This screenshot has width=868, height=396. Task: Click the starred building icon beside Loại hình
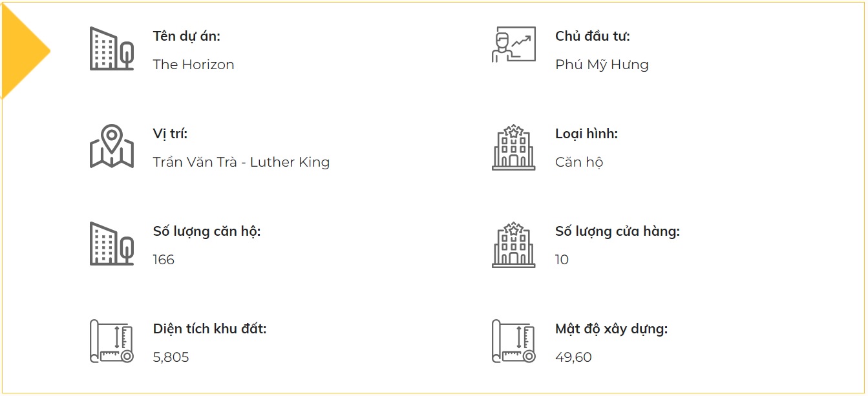coord(513,147)
